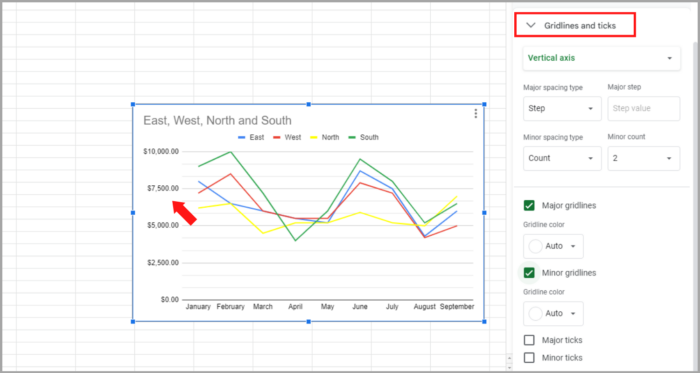Select the North legend entry

click(x=325, y=137)
